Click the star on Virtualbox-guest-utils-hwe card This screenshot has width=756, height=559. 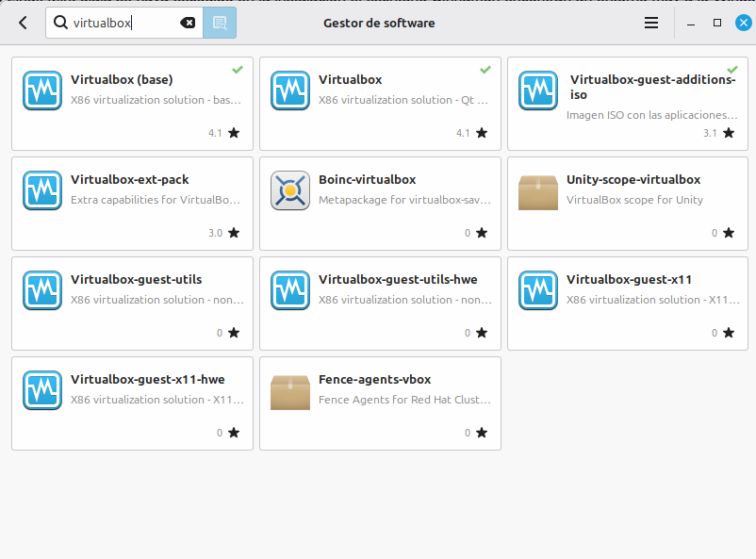(482, 333)
